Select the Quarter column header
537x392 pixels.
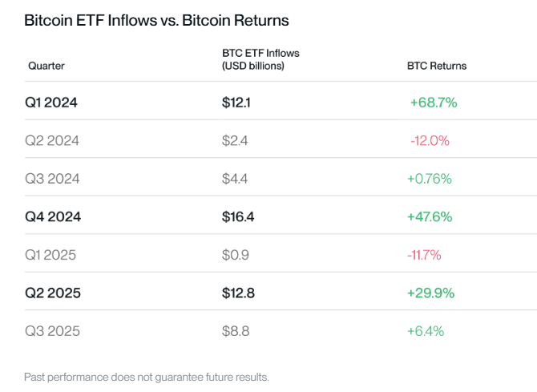click(46, 66)
